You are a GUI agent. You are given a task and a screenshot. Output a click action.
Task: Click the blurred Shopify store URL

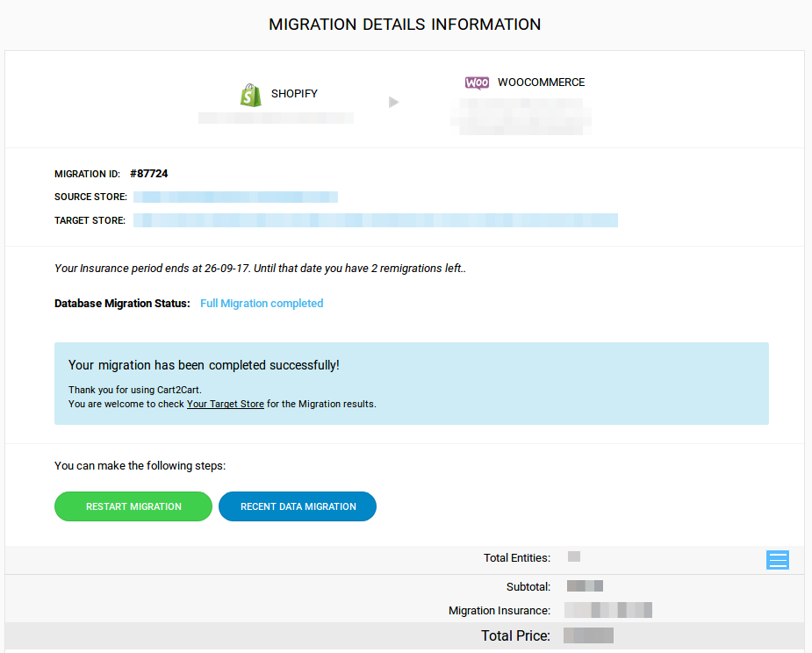276,118
